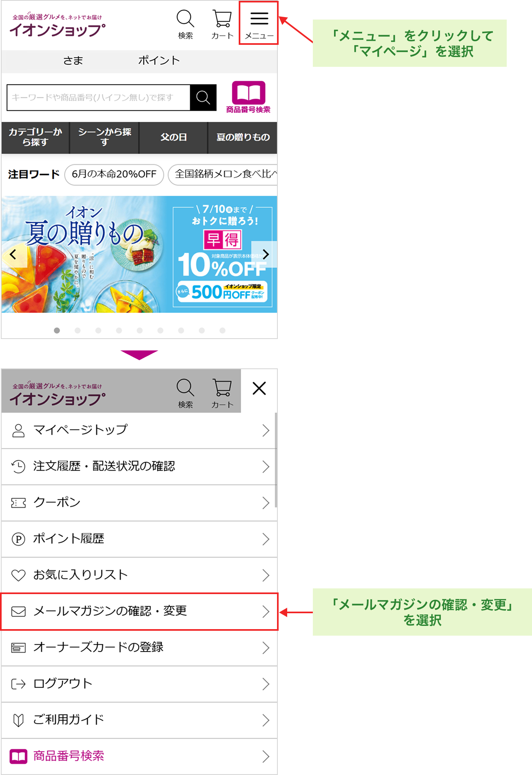
Task: Select 父の日 tab
Action: (x=174, y=137)
